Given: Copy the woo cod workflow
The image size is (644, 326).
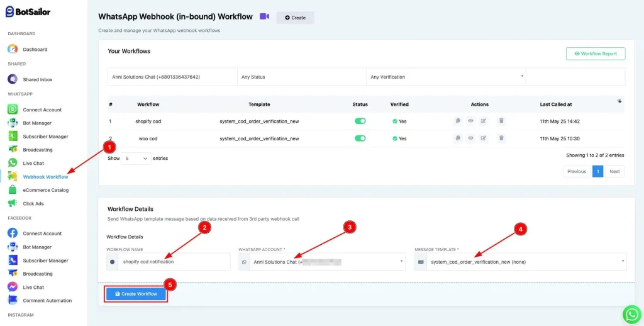Looking at the screenshot, I should [x=458, y=138].
